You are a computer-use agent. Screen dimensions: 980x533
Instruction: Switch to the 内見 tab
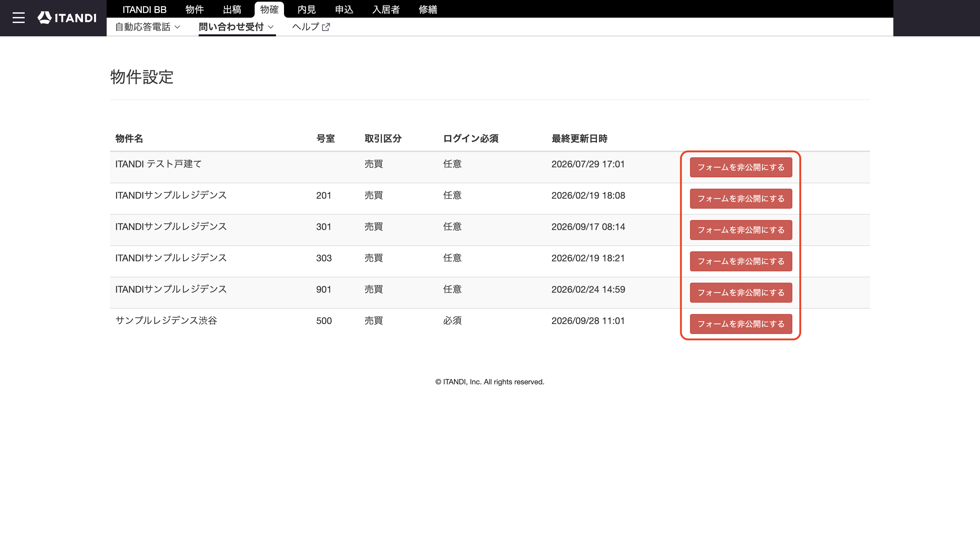pos(307,10)
